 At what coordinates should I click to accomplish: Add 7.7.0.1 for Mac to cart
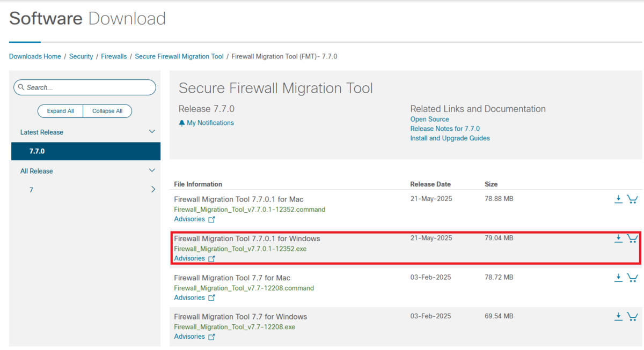coord(633,199)
